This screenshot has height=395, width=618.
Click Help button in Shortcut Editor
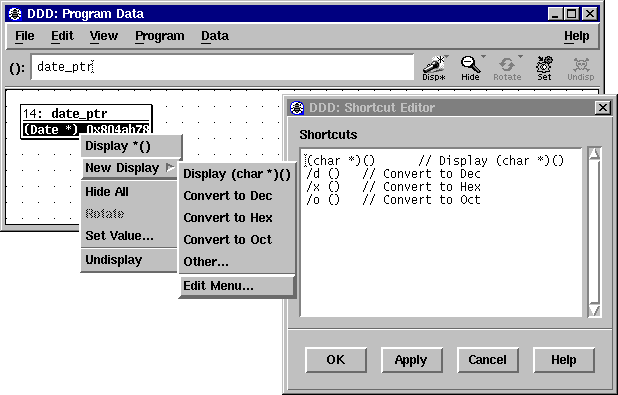tap(564, 360)
